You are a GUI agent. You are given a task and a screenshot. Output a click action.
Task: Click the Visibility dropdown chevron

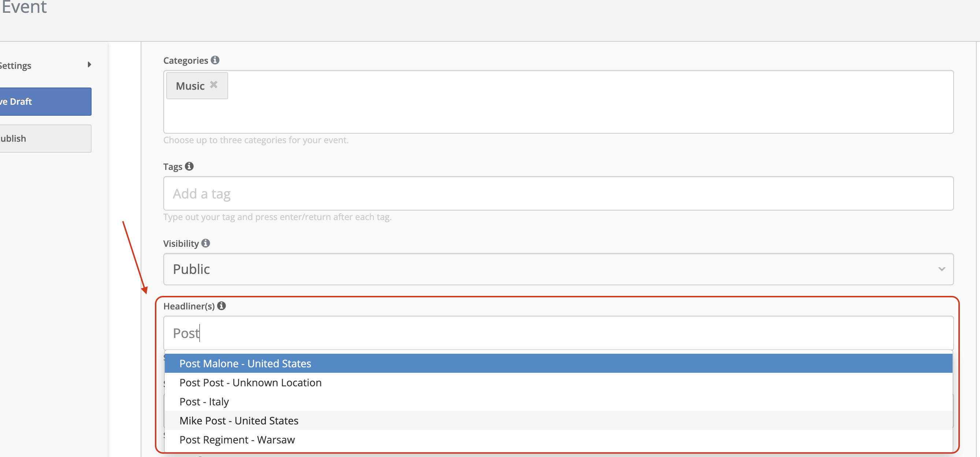[x=942, y=269]
